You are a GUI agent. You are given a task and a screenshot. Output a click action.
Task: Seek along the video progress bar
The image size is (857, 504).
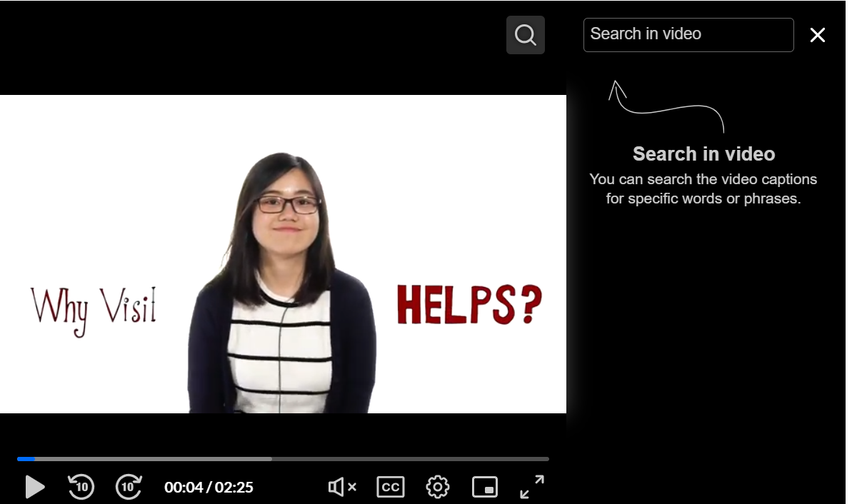tap(283, 458)
